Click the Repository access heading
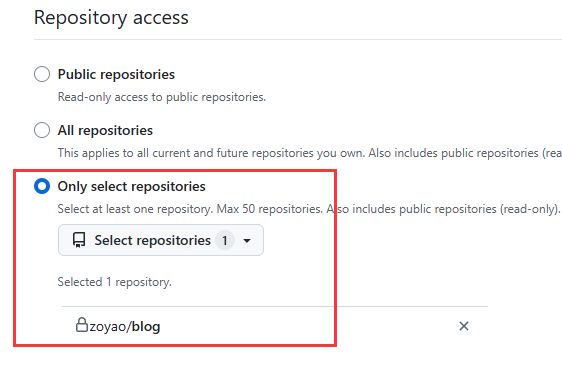This screenshot has height=365, width=562. click(111, 17)
